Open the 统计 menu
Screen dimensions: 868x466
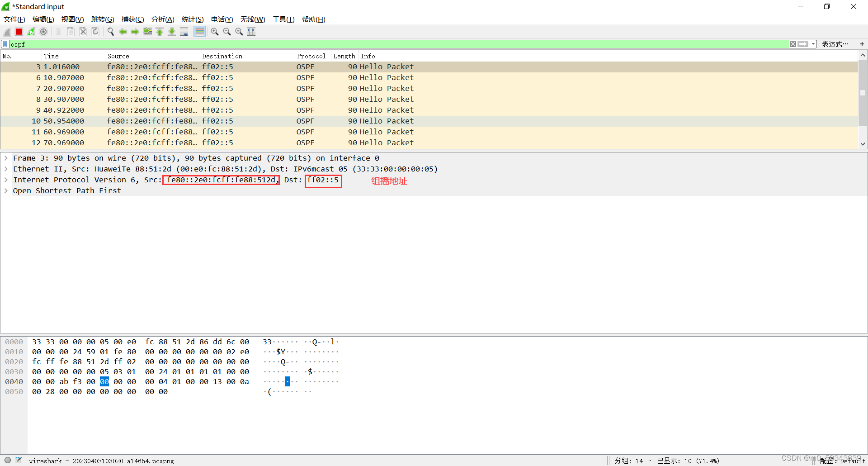click(192, 19)
